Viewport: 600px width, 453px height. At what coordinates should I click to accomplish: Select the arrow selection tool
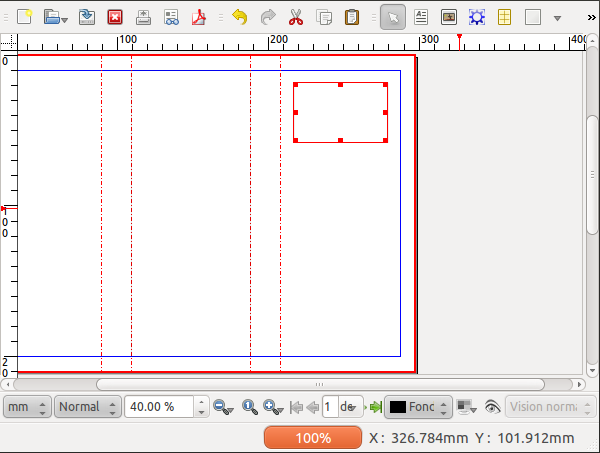pos(393,17)
